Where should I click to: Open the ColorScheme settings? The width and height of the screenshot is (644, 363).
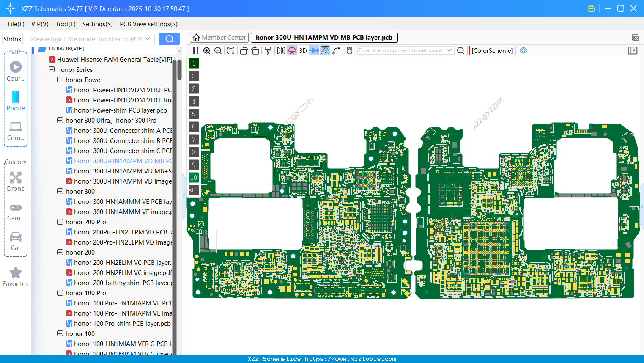click(x=492, y=51)
